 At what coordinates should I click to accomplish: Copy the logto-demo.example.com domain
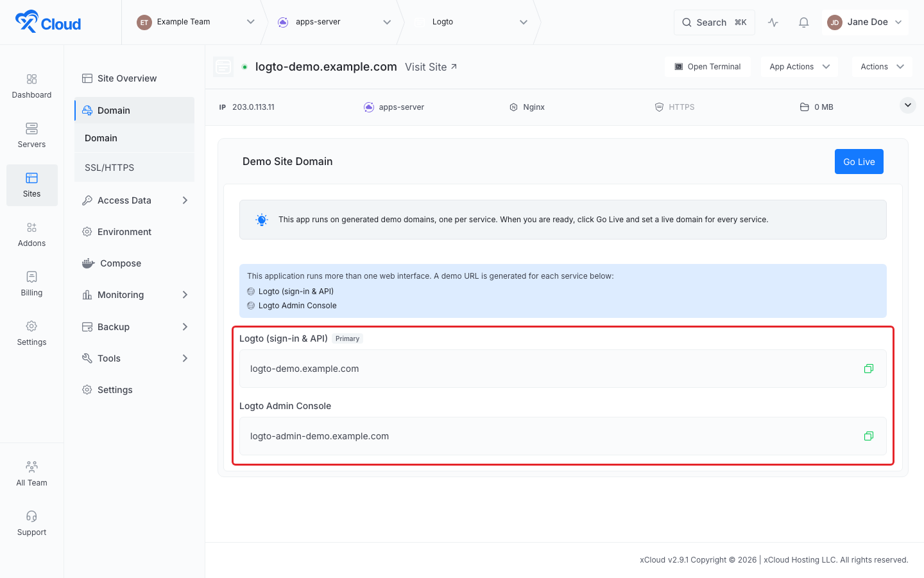[869, 369]
